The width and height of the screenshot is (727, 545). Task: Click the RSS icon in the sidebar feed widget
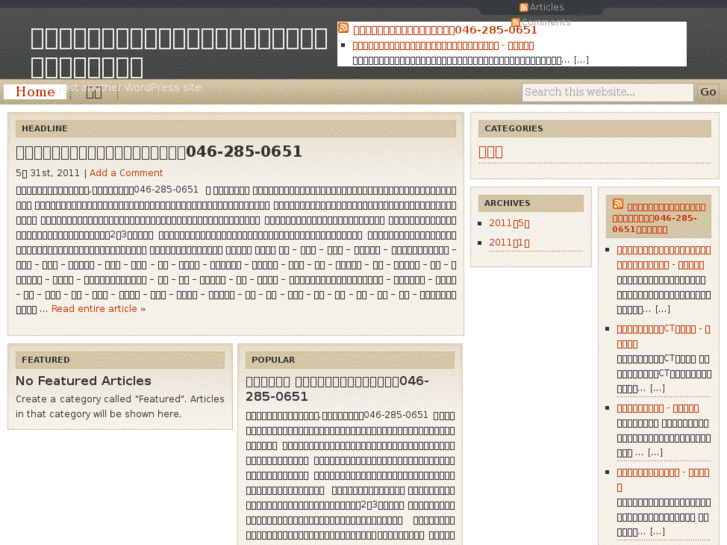click(618, 204)
